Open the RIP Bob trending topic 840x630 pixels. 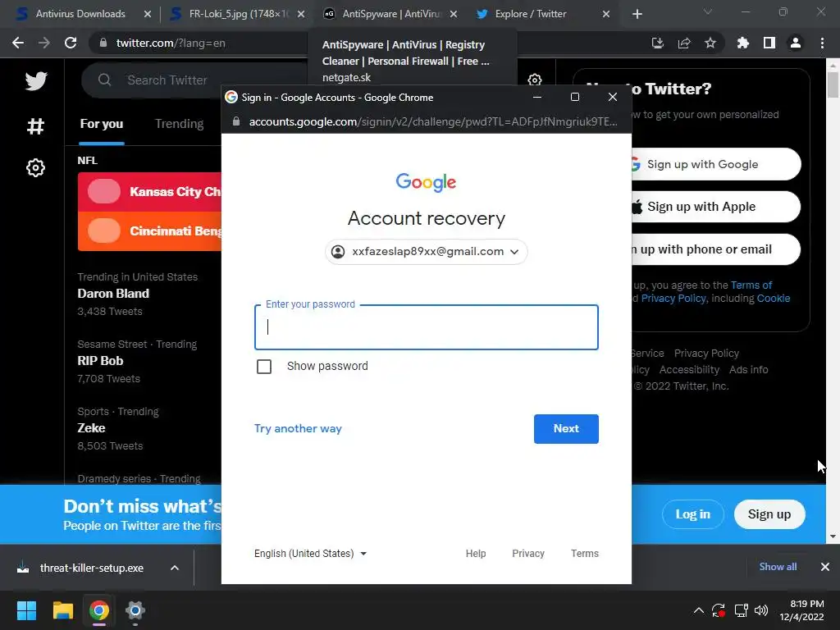pos(100,361)
